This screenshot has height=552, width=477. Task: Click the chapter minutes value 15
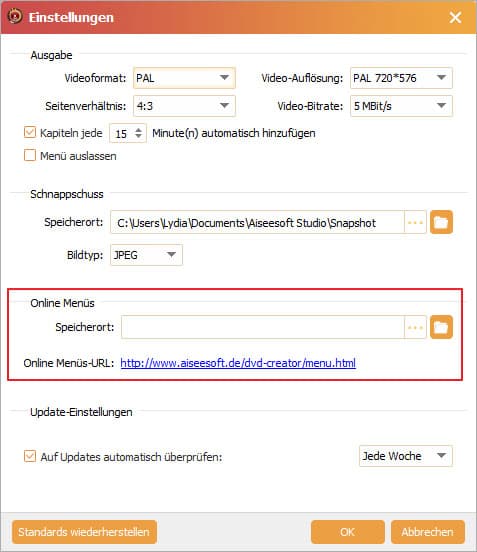point(121,134)
